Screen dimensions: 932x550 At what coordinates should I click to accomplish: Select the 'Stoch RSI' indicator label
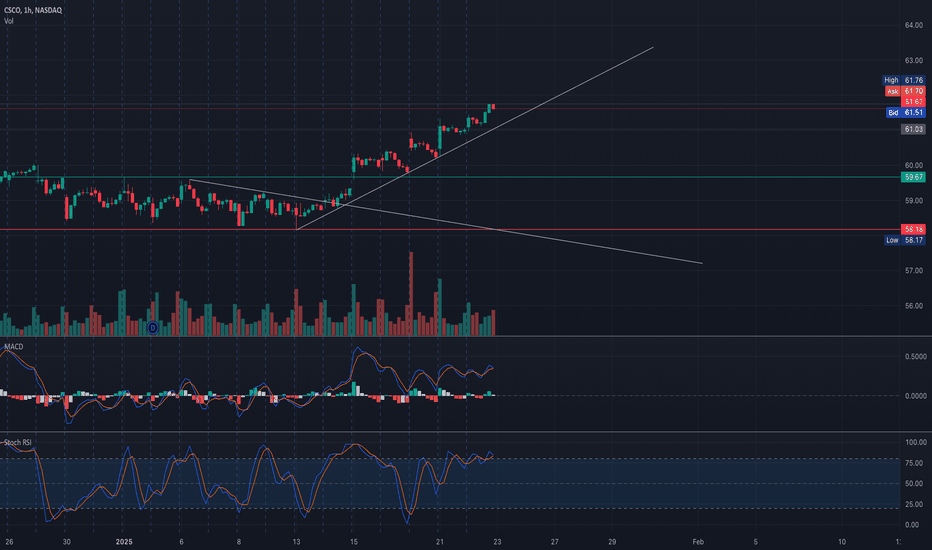(x=18, y=442)
